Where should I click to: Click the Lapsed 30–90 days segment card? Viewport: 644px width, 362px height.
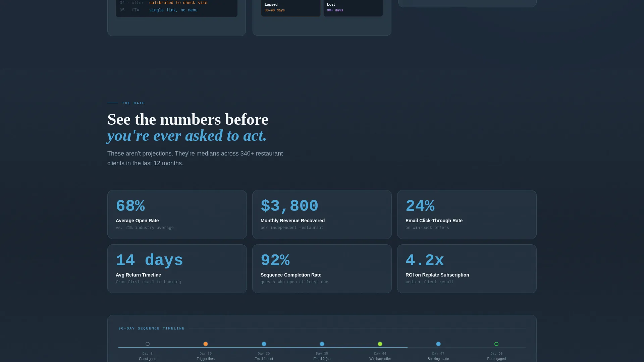(x=291, y=7)
